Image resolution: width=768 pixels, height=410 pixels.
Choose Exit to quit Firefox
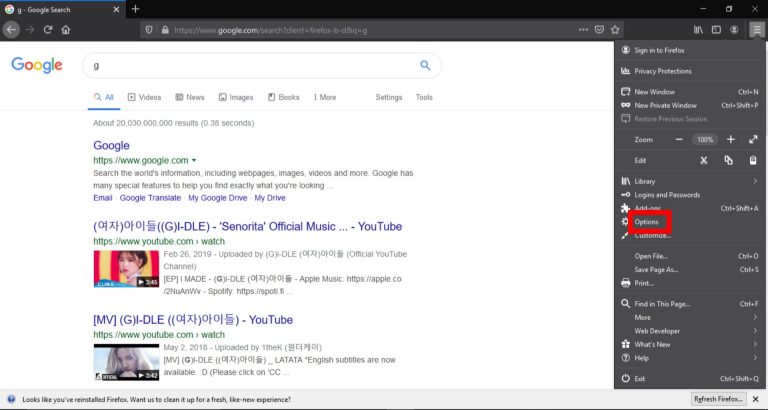click(690, 379)
